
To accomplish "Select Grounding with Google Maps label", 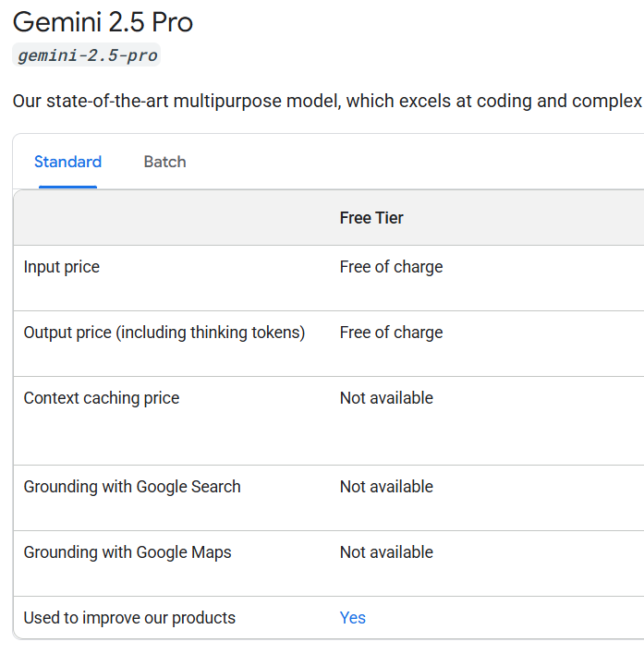I will tap(128, 552).
